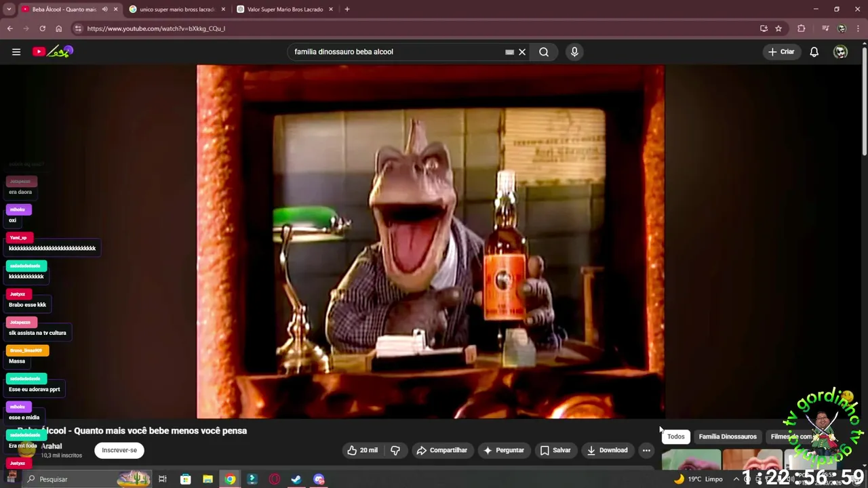Viewport: 868px width, 488px height.
Task: Click the install app icon in address bar
Action: 764,28
